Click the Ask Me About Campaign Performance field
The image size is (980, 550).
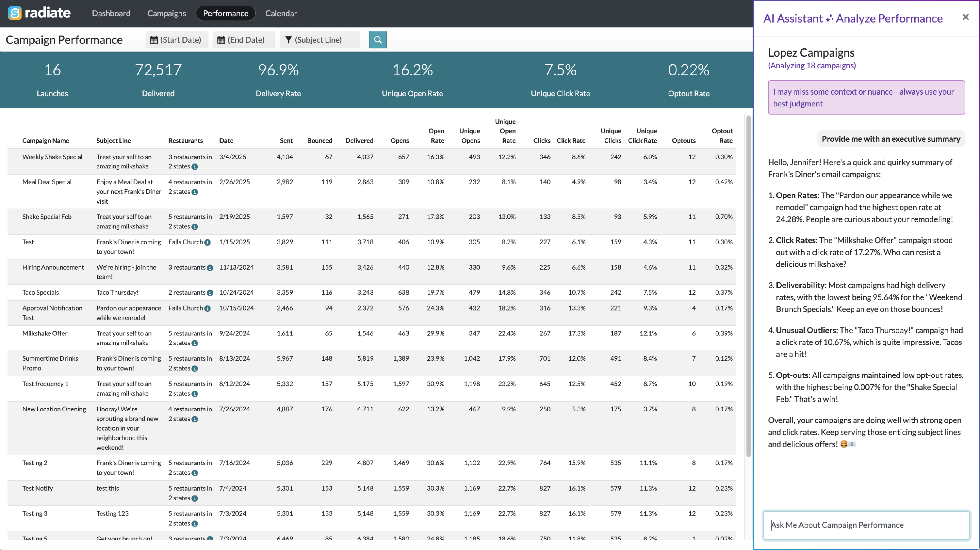(866, 525)
